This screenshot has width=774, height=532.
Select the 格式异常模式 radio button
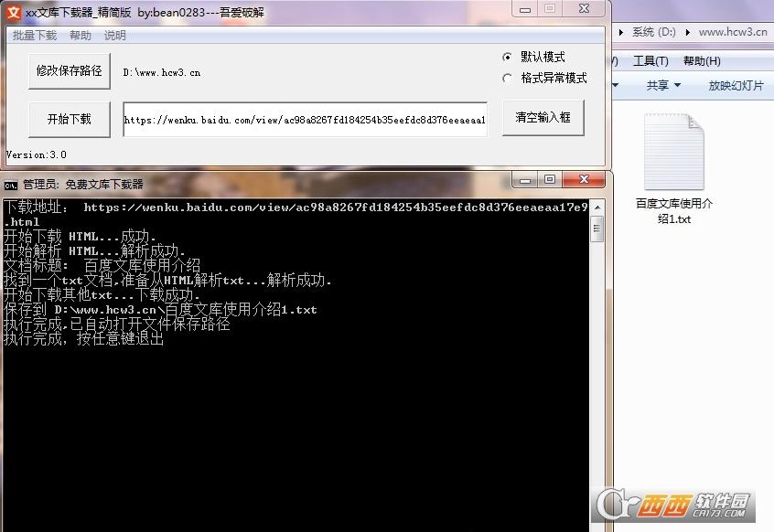point(507,79)
